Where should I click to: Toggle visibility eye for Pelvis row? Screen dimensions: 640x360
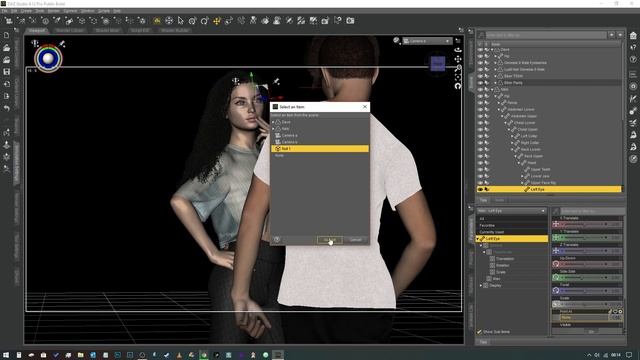(x=480, y=102)
